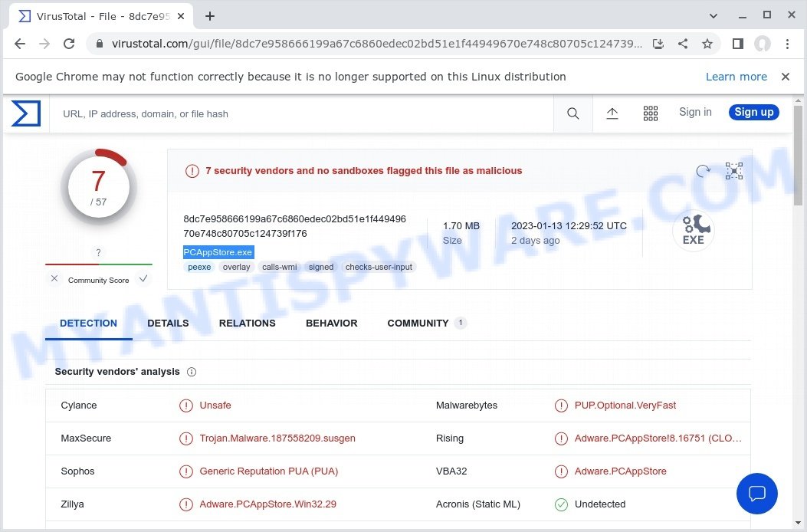
Task: Click the 1.70 MB size value
Action: click(461, 226)
